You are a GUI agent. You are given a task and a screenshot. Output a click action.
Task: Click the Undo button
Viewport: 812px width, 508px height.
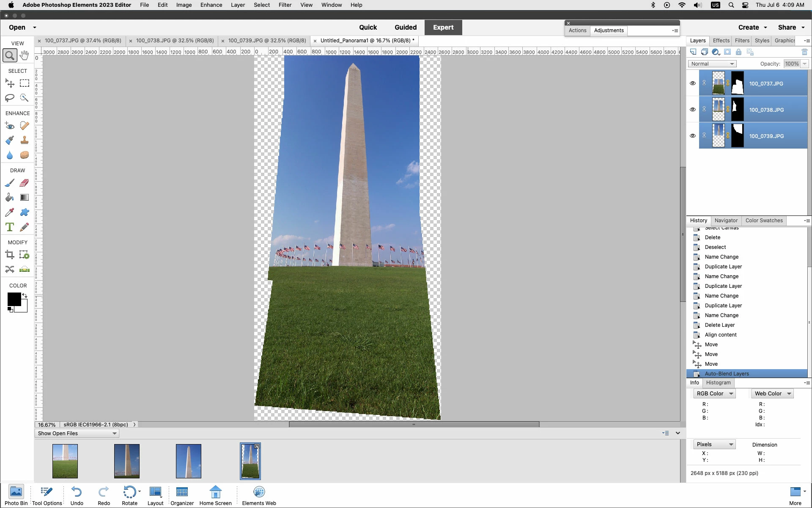77,495
